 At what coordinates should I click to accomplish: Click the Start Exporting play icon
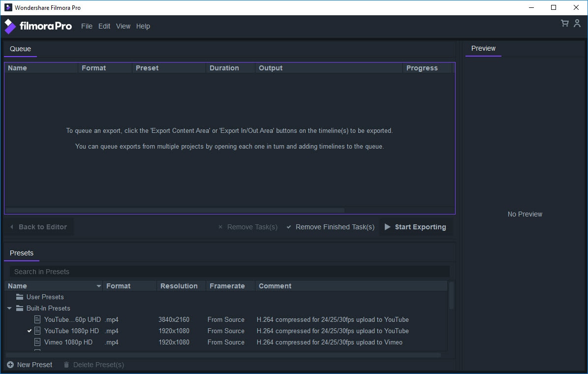(x=387, y=227)
